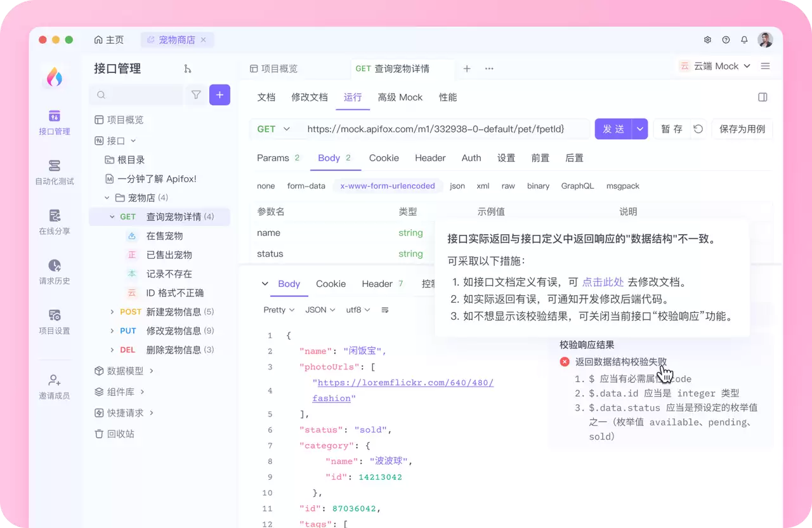Viewport: 812px width, 528px height.
Task: Select the msgpack body type
Action: [622, 186]
